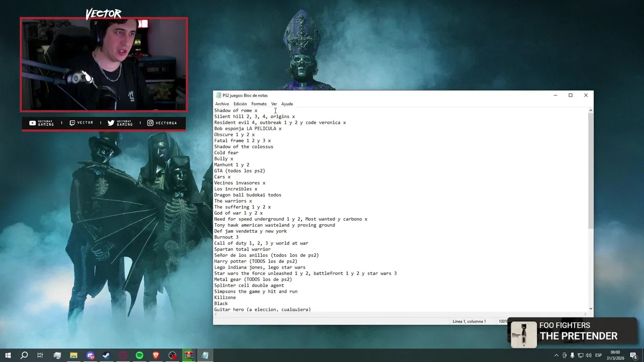Click the 'Bully x' line

click(223, 159)
